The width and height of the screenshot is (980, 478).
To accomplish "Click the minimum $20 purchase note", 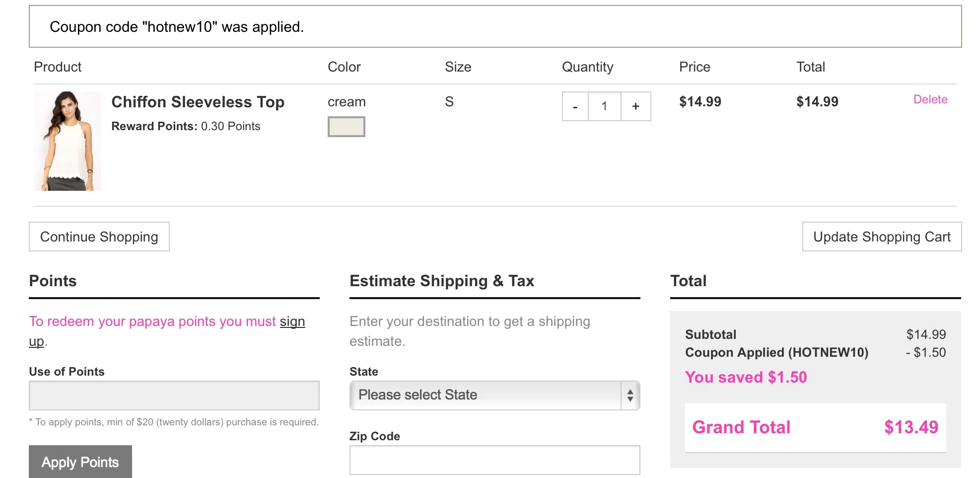I will (174, 422).
